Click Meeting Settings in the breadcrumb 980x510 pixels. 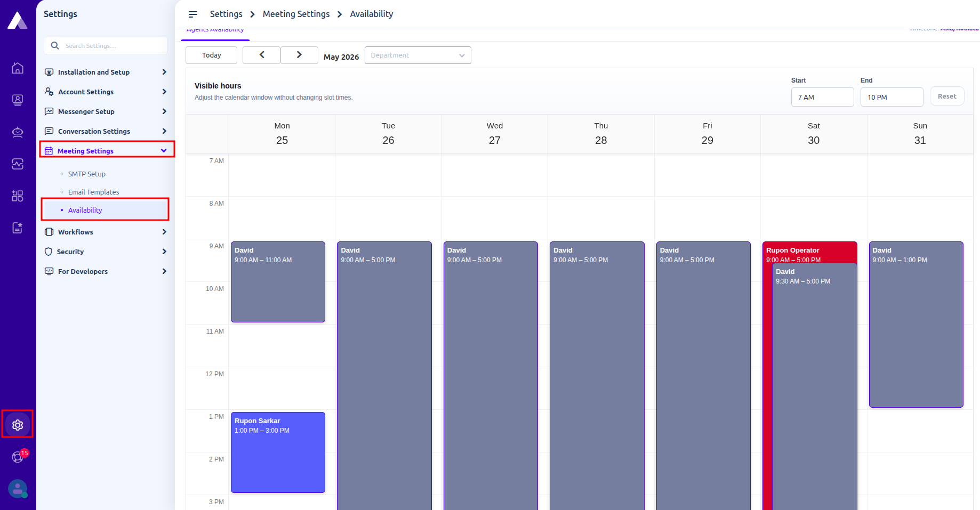tap(296, 14)
